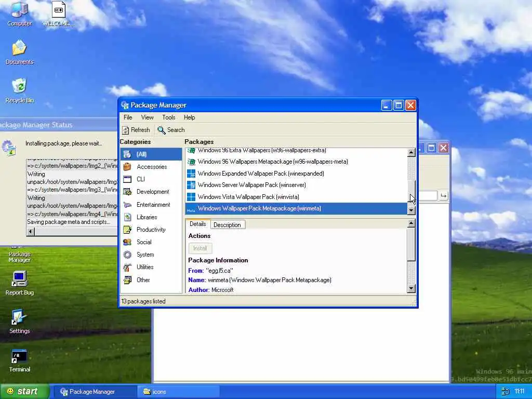Choose the Accessories category
Viewport: 532px width, 399px height.
click(151, 167)
